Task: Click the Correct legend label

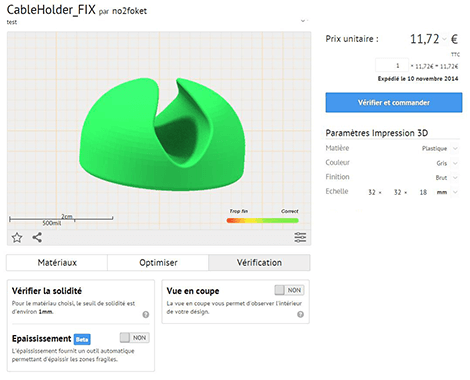Action: click(x=289, y=211)
